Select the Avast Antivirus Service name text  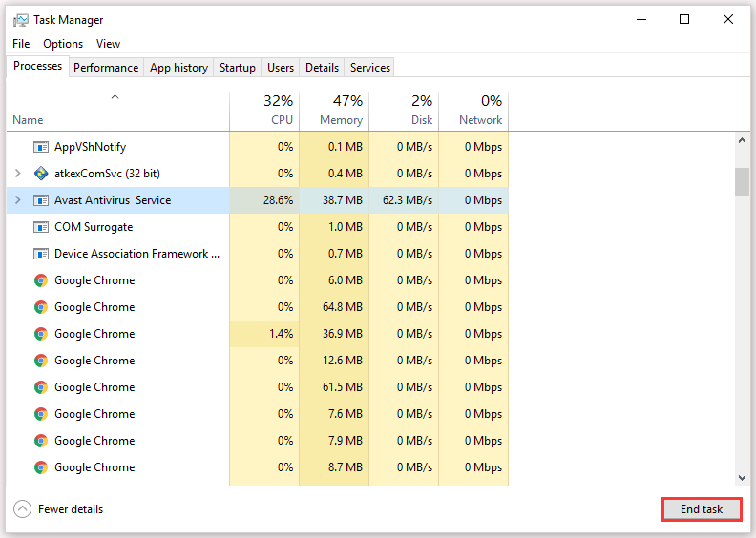pos(113,200)
